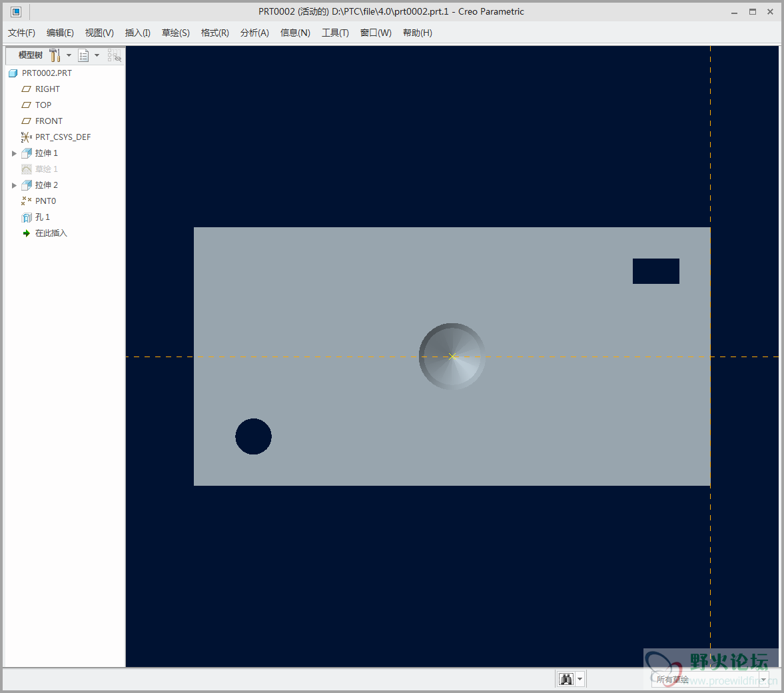The width and height of the screenshot is (784, 693).
Task: Select the RIGHT datum plane
Action: coord(41,89)
